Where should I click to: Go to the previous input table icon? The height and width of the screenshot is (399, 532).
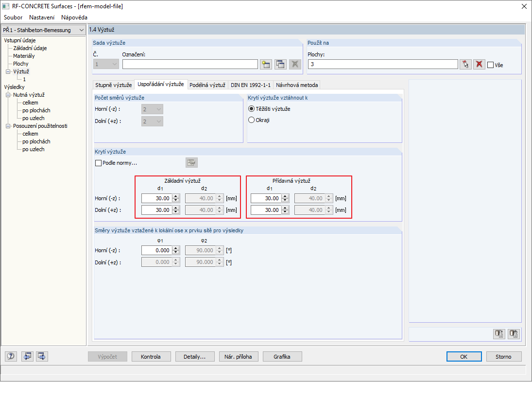(28, 356)
